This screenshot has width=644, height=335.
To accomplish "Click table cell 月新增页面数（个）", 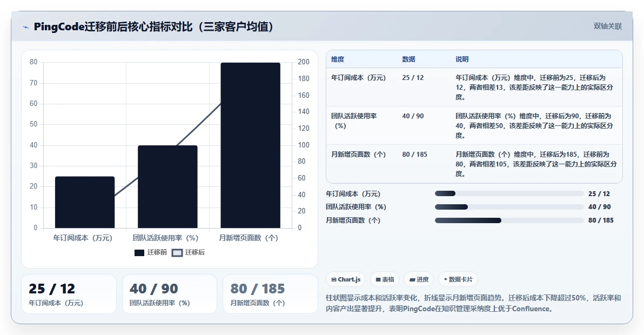I will click(359, 155).
